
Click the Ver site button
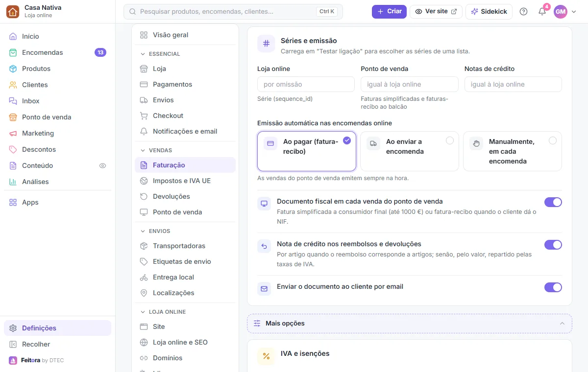436,11
